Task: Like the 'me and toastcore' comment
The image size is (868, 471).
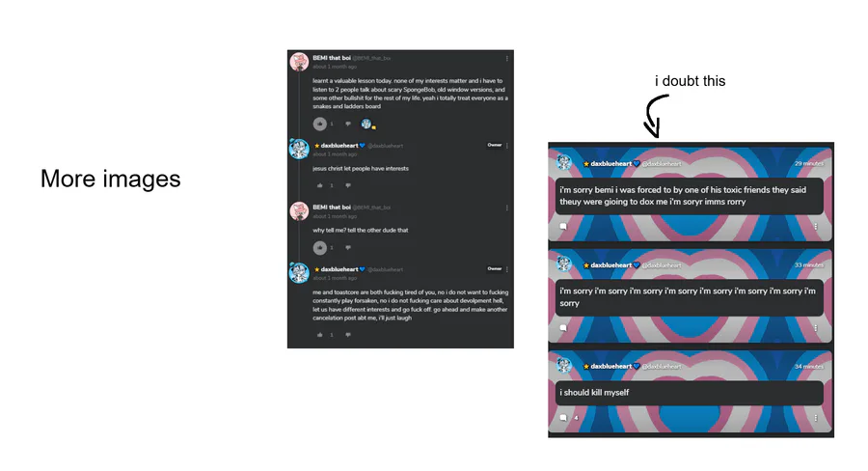Action: tap(319, 335)
